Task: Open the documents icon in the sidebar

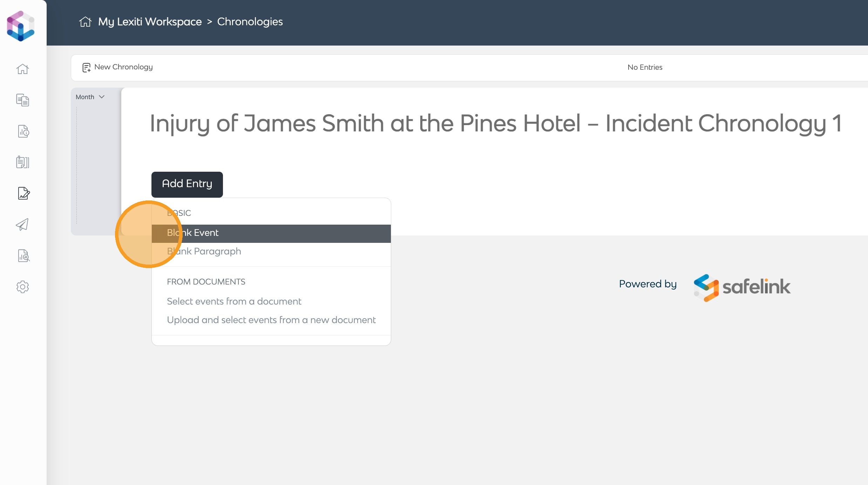Action: click(23, 100)
